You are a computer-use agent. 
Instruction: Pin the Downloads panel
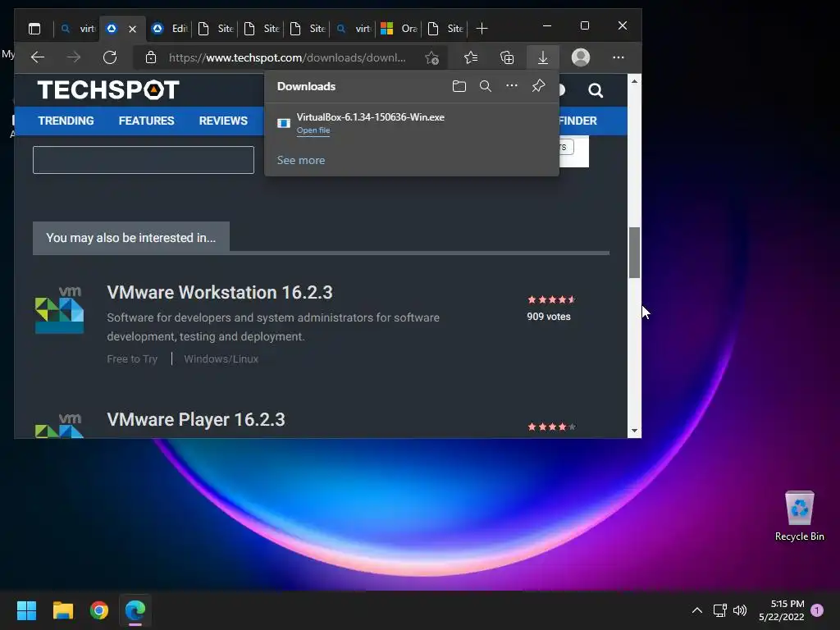point(538,85)
